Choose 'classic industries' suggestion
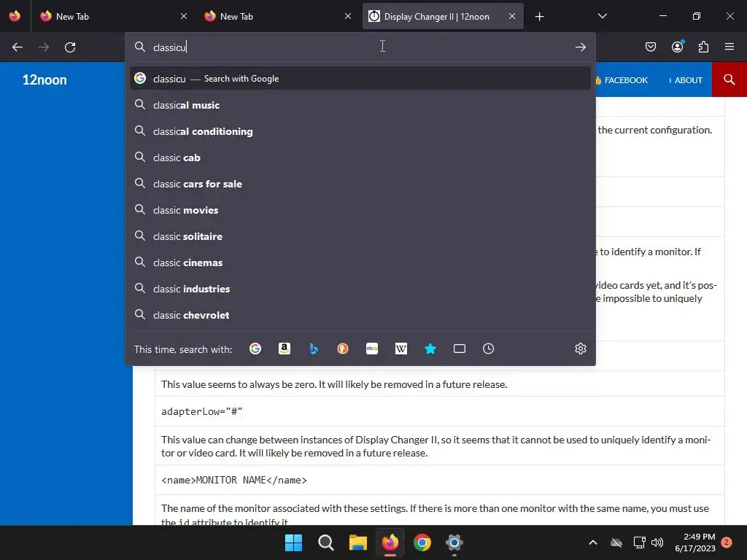747x560 pixels. coord(360,289)
